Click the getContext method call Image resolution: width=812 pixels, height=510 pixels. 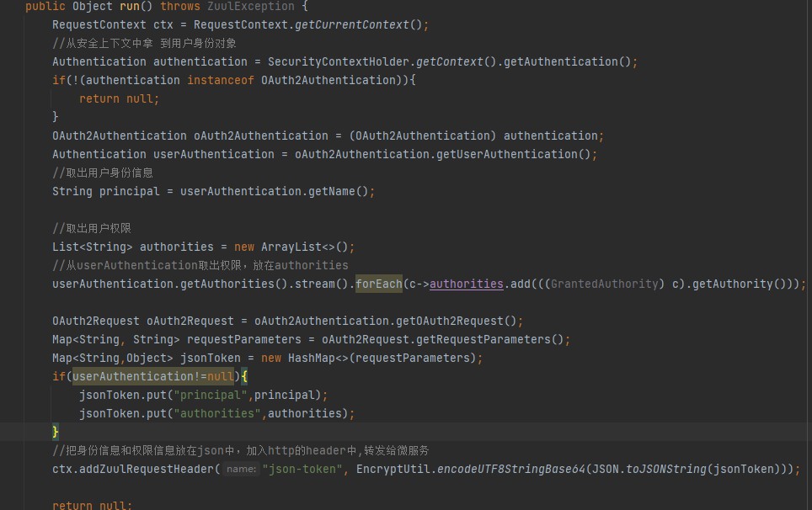450,62
